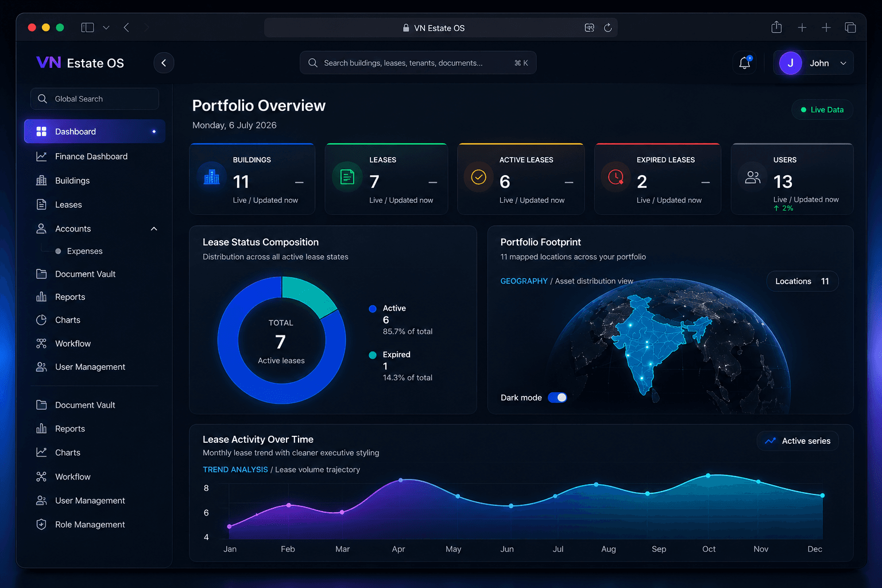
Task: Turn off the Dark mode switch
Action: point(557,397)
